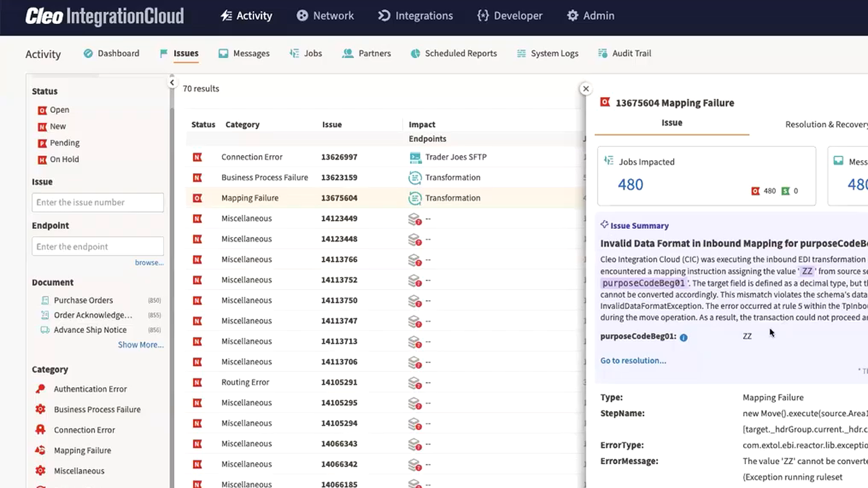Screen dimensions: 868x488
Task: Click the Jobs Impacted 480 count
Action: pyautogui.click(x=630, y=185)
